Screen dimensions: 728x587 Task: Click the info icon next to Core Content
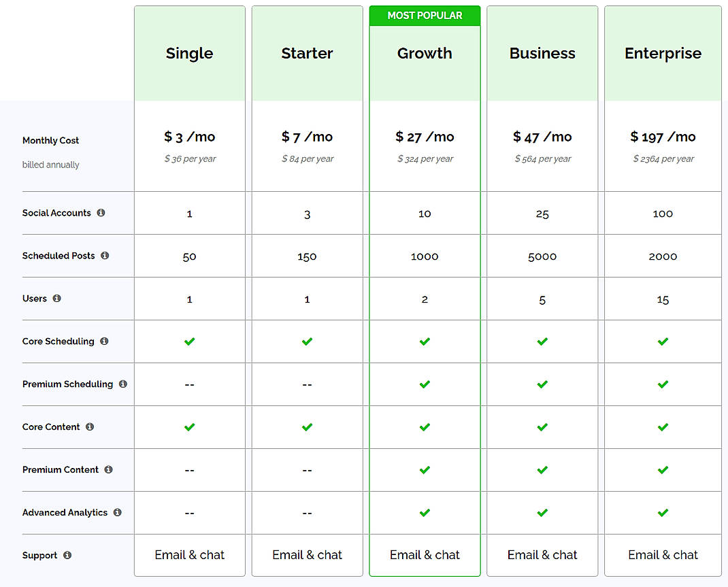(89, 427)
